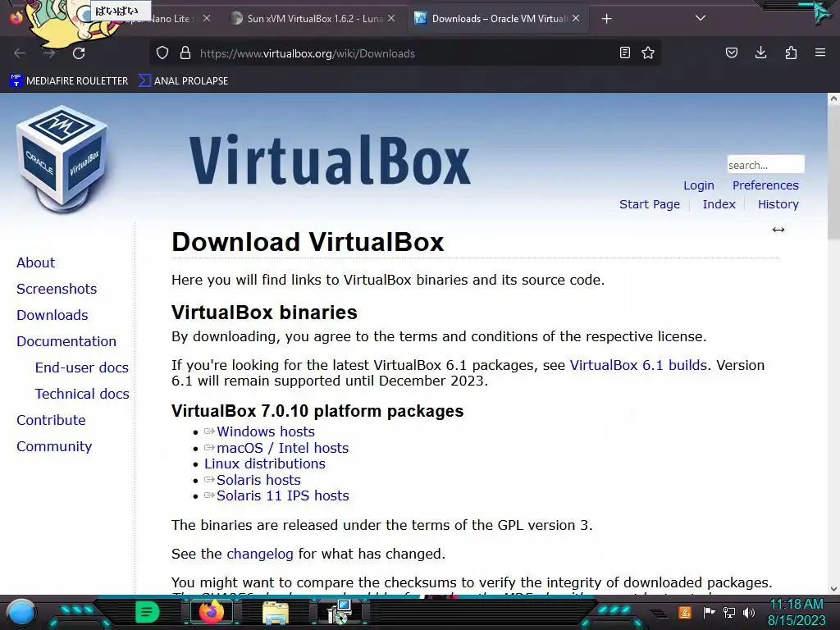Click the volume speaker tray icon
The height and width of the screenshot is (630, 840).
[749, 612]
